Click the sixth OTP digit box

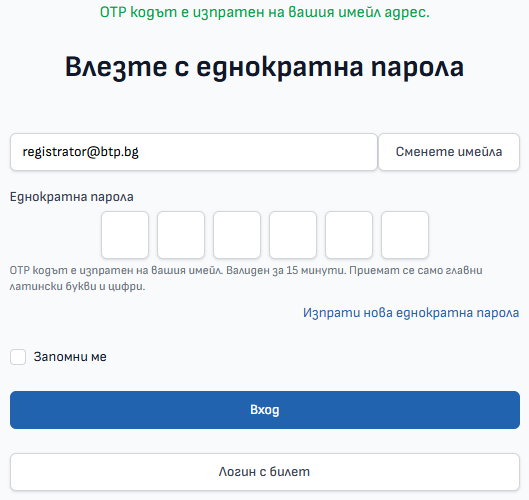tap(405, 235)
